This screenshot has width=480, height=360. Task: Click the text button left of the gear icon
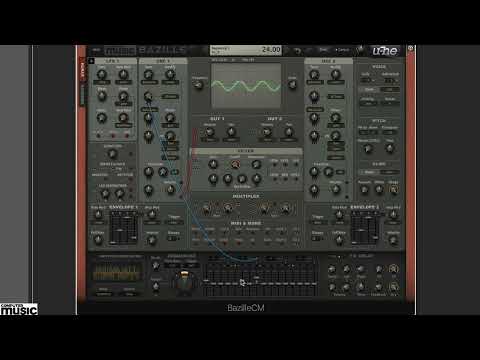(342, 50)
